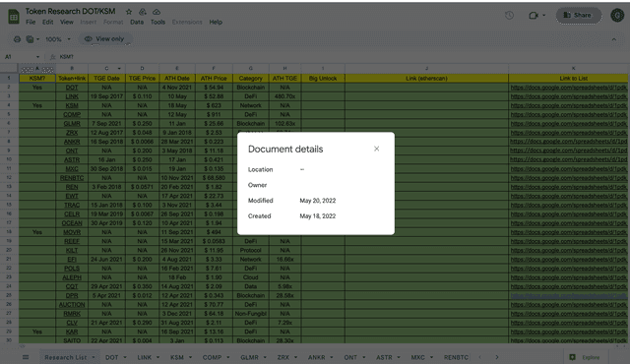Open the filter views toolbar dropdown

[32, 39]
